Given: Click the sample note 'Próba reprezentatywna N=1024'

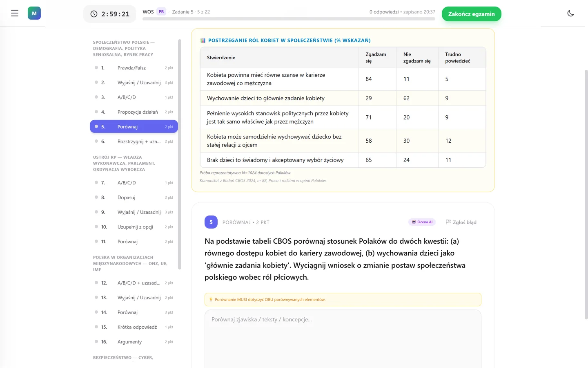Looking at the screenshot, I should 245,173.
